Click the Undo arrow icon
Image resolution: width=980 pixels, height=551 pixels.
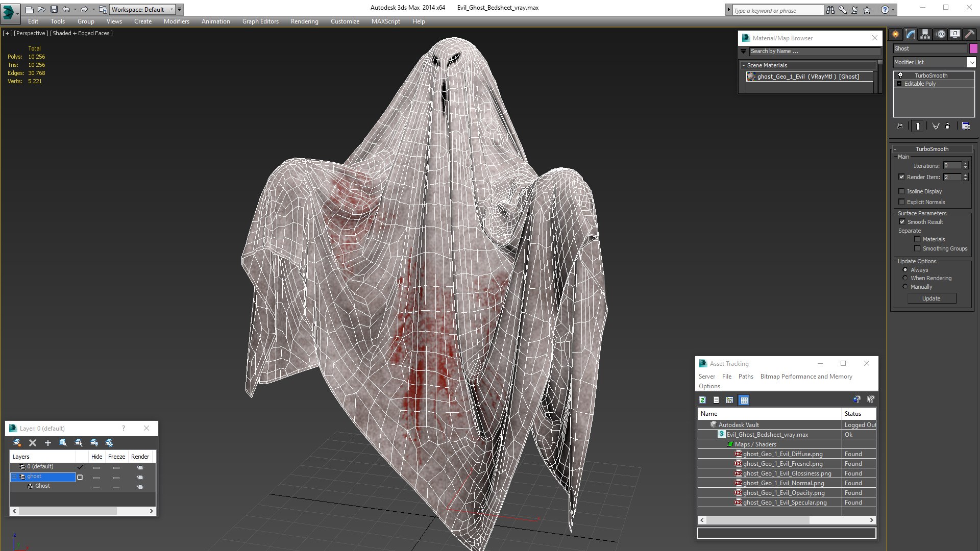[66, 9]
